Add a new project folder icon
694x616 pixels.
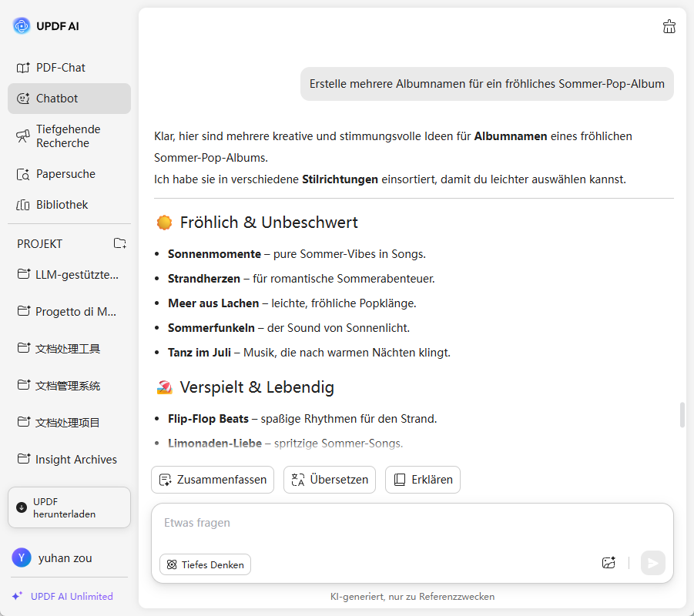click(x=120, y=243)
